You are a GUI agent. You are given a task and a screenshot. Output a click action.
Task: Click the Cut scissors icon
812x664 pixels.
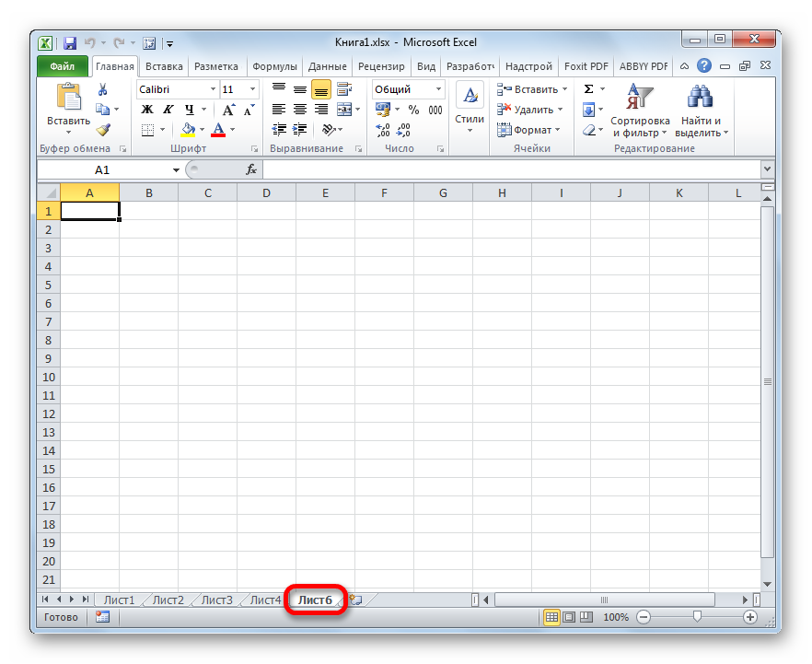point(103,89)
